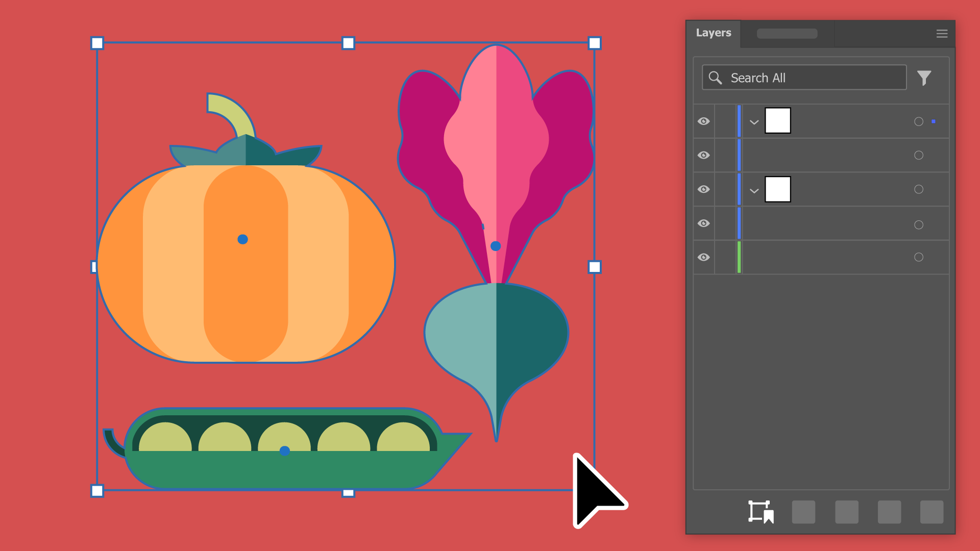Click the blue selection indicator square on the top layer

click(x=934, y=121)
